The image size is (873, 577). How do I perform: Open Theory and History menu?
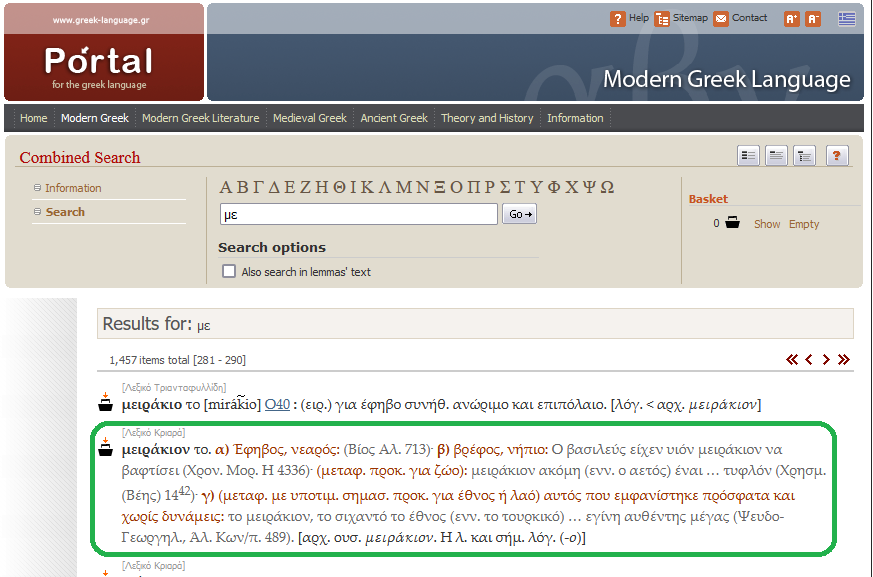click(487, 118)
